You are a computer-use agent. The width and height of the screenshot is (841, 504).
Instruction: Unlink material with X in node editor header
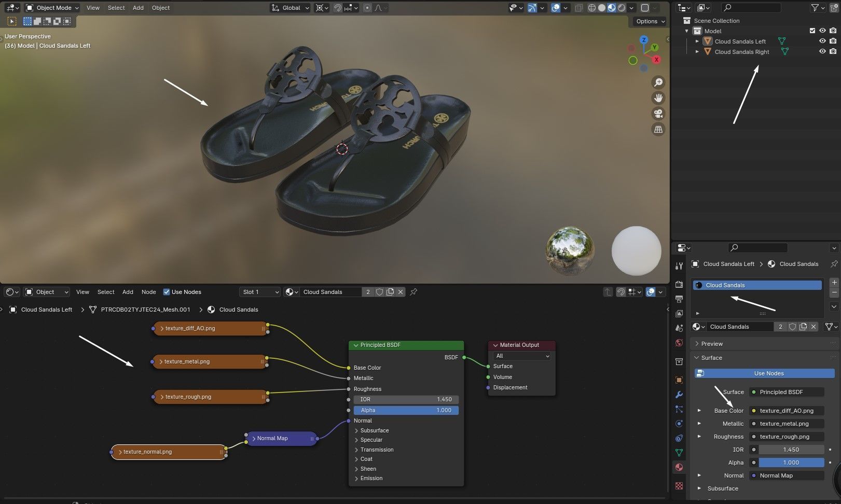(x=401, y=292)
